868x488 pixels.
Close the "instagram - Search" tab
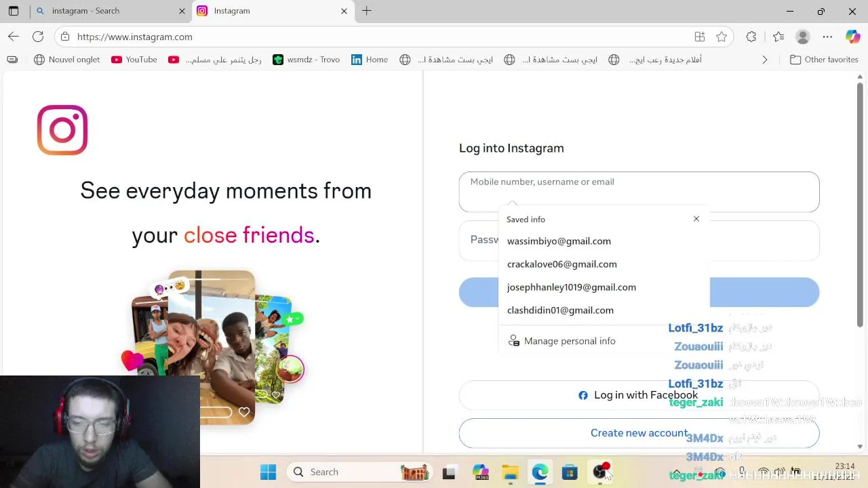click(x=182, y=11)
